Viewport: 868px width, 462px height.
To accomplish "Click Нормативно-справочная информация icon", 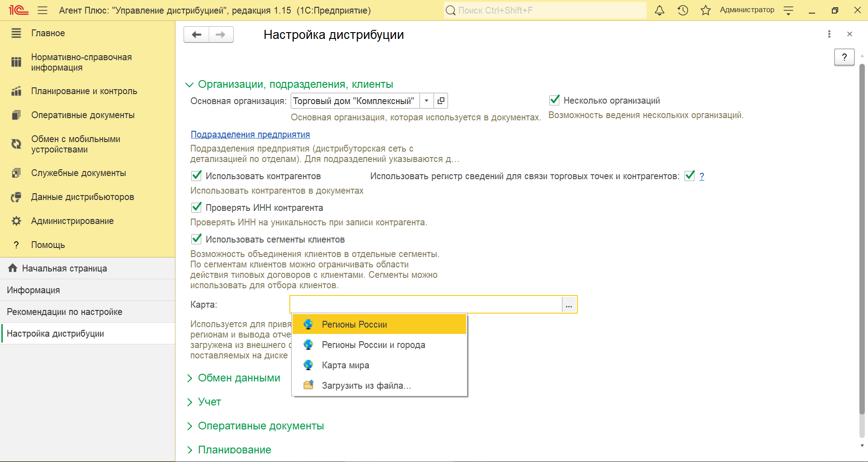I will click(16, 62).
